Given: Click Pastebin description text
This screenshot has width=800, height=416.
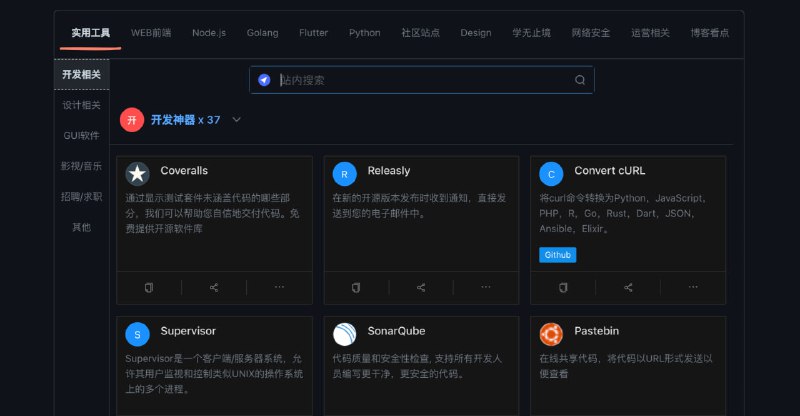Looking at the screenshot, I should tap(626, 366).
